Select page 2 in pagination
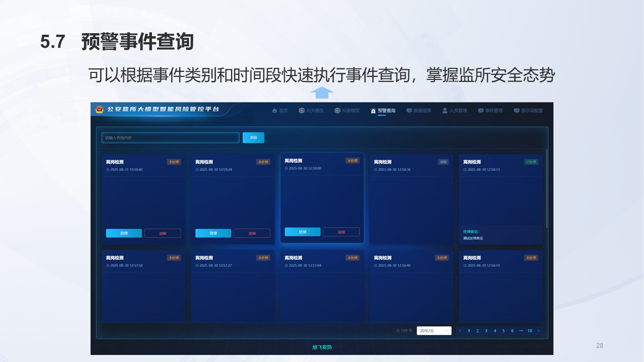 click(477, 331)
